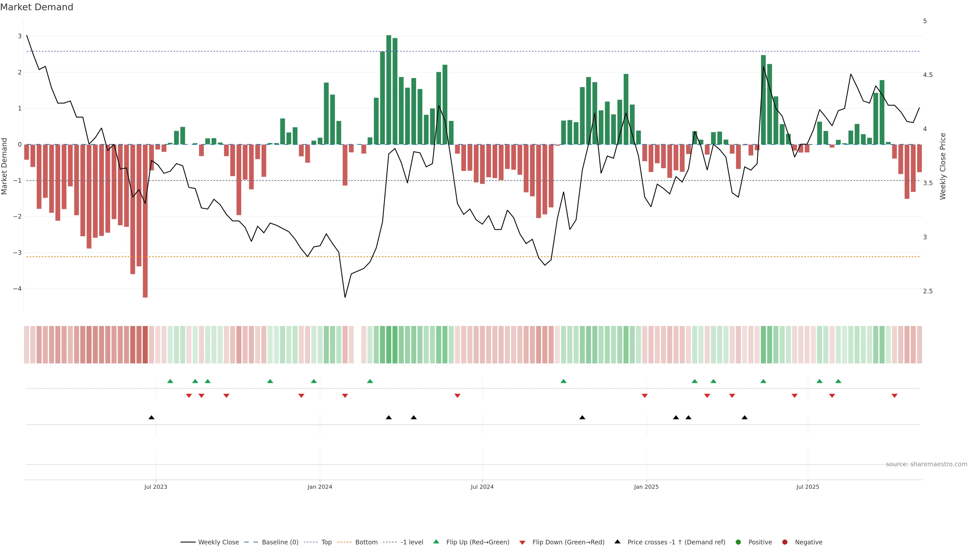Click the Market Demand chart title
980x551 pixels.
click(36, 7)
